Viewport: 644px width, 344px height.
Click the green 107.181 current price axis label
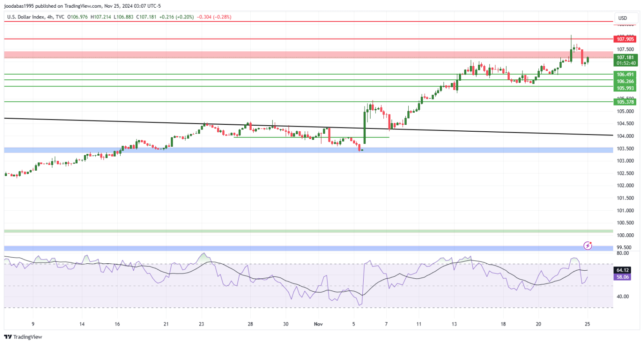pyautogui.click(x=625, y=57)
